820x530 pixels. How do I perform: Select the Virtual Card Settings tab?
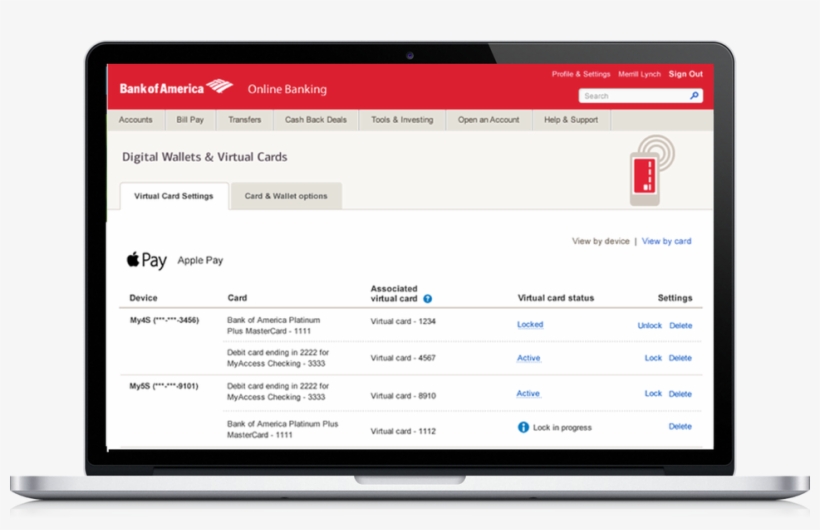tap(174, 196)
